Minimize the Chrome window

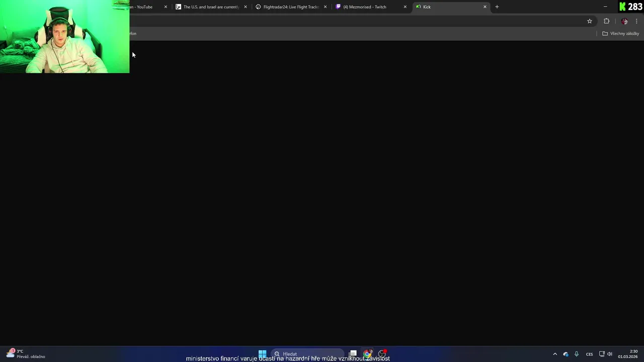tap(605, 7)
